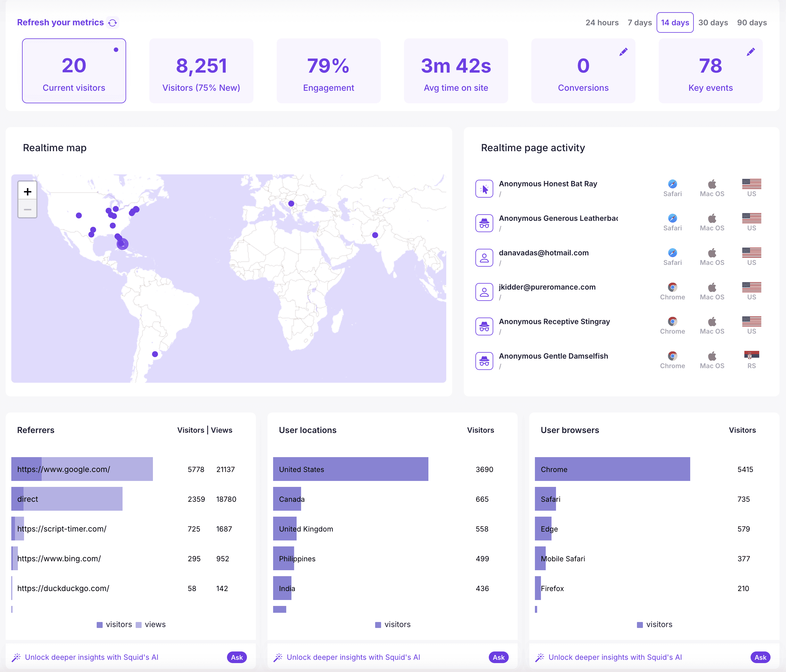Click US flag in Anonymous Receptive Stingray row
786x672 pixels.
[x=751, y=321]
